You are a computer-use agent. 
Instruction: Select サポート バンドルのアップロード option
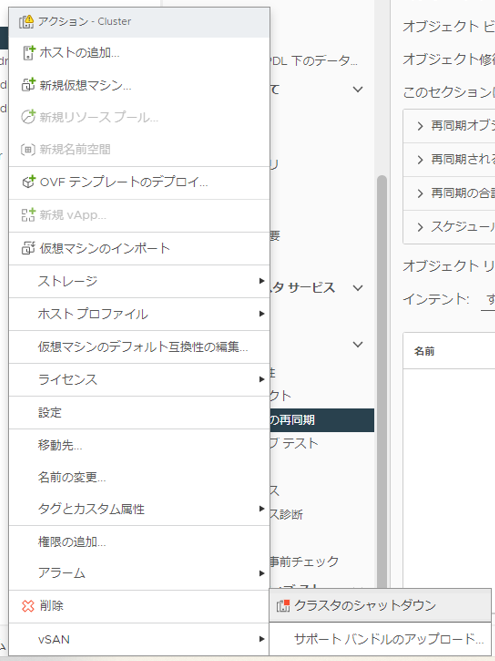pyautogui.click(x=380, y=639)
